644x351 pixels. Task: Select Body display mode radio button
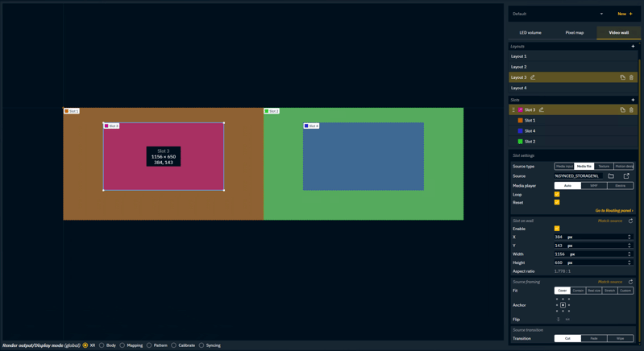[102, 345]
